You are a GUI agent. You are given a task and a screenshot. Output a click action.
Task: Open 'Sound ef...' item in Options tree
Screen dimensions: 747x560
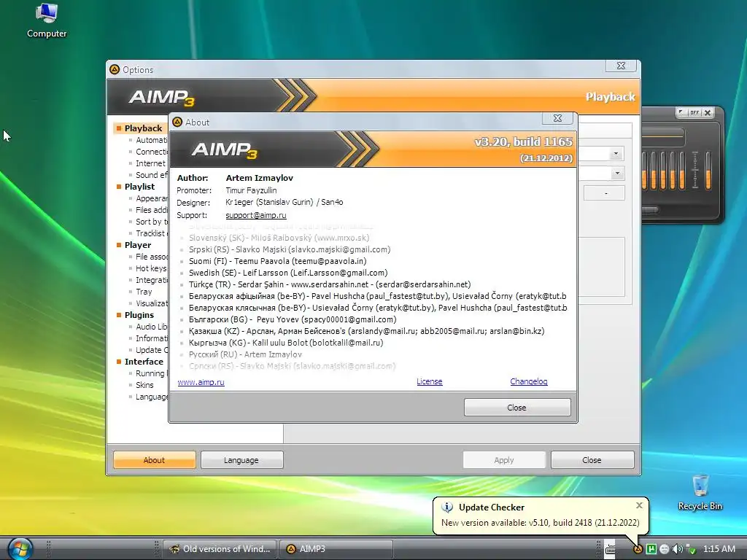(152, 175)
